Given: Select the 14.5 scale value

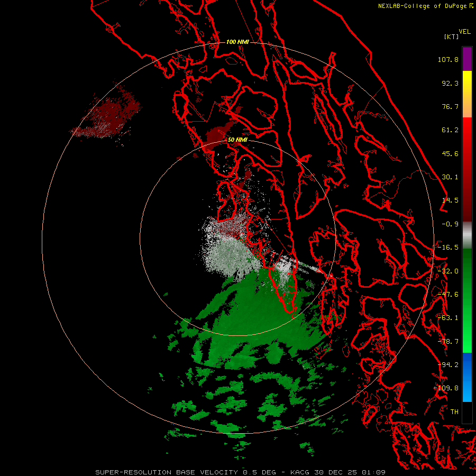Looking at the screenshot, I should coord(450,200).
